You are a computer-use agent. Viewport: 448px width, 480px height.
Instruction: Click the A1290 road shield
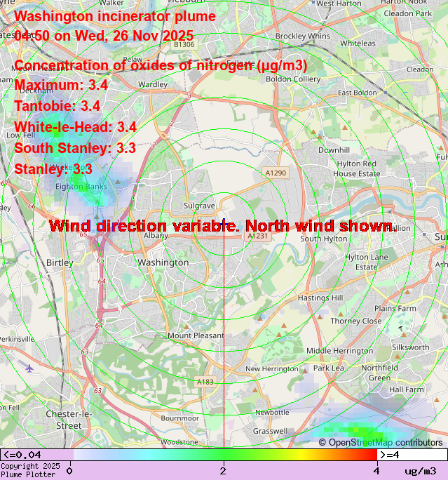click(x=276, y=173)
